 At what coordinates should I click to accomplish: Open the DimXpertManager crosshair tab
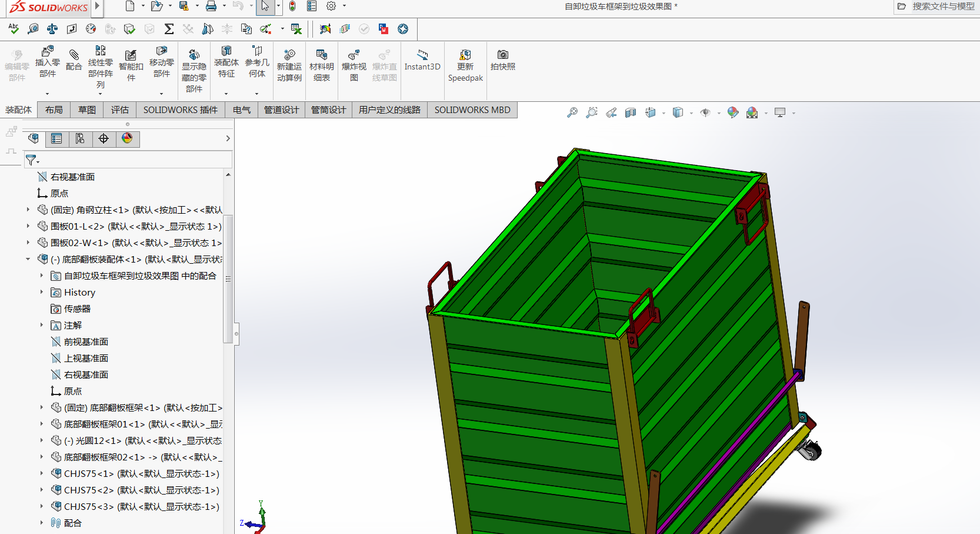pyautogui.click(x=104, y=138)
